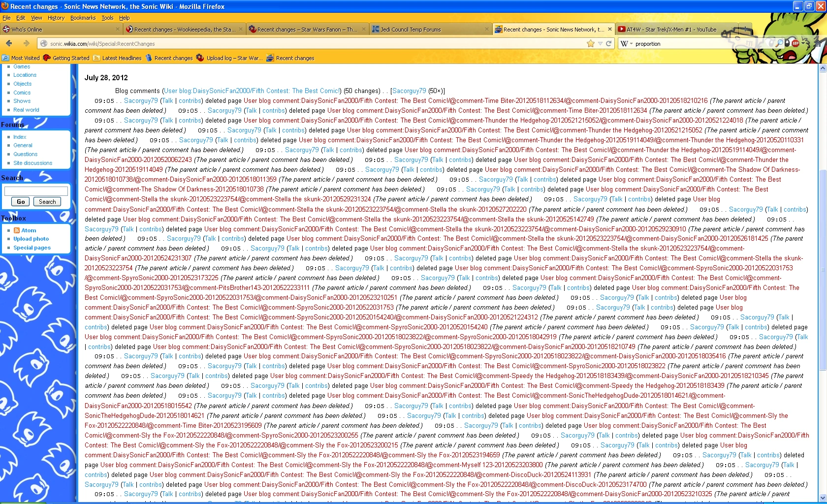Viewport: 827px width, 504px height.
Task: Open the Latest Headlines feed bookmark
Action: coord(117,58)
